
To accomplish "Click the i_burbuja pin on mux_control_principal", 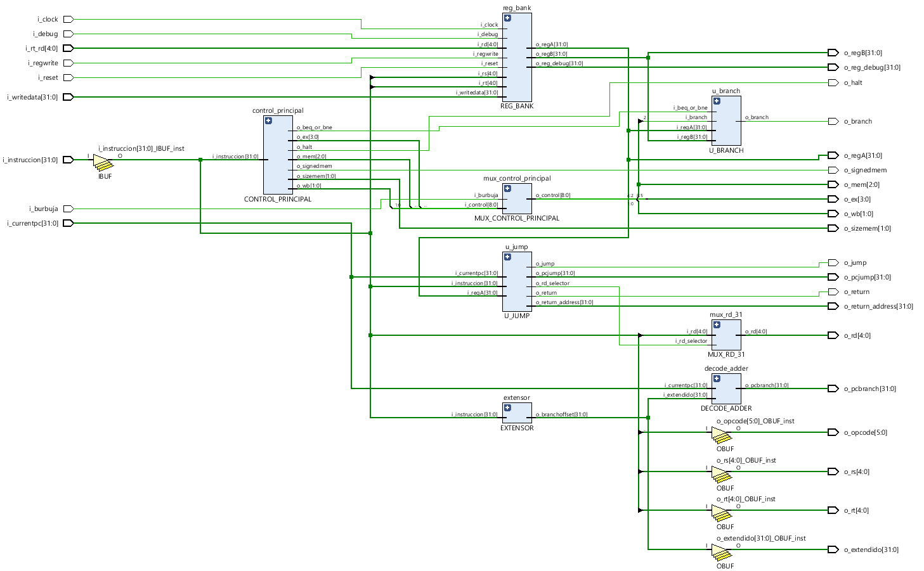I will [x=486, y=195].
